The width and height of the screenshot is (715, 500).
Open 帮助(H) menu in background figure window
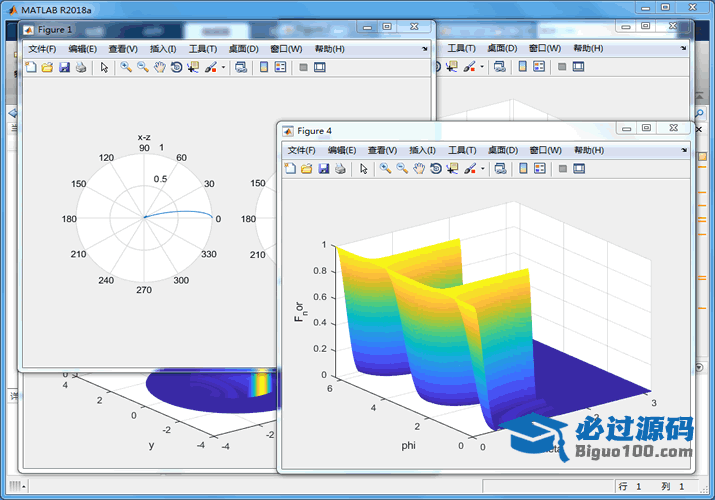click(588, 48)
